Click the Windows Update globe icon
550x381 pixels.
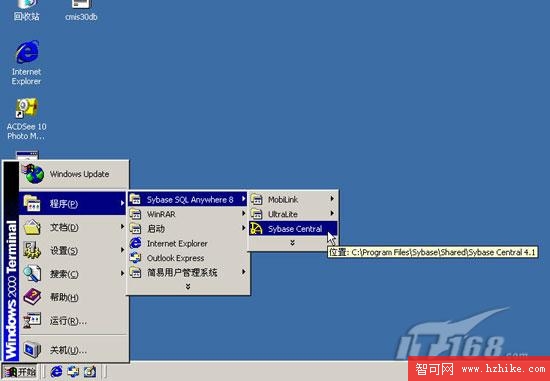click(x=33, y=174)
